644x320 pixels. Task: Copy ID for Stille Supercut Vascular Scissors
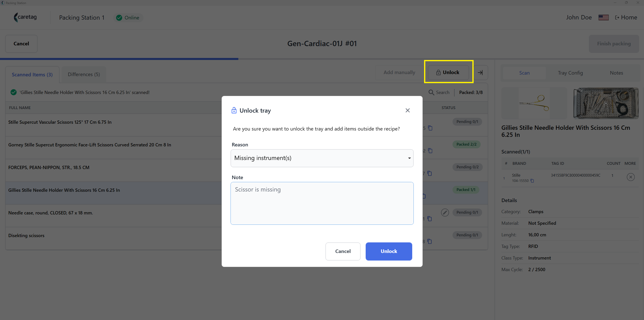coord(430,128)
